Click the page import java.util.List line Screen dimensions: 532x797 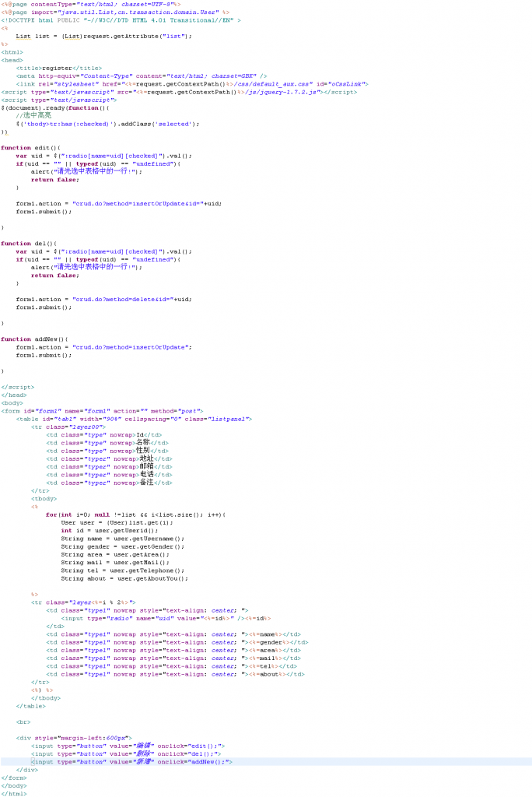(115, 12)
